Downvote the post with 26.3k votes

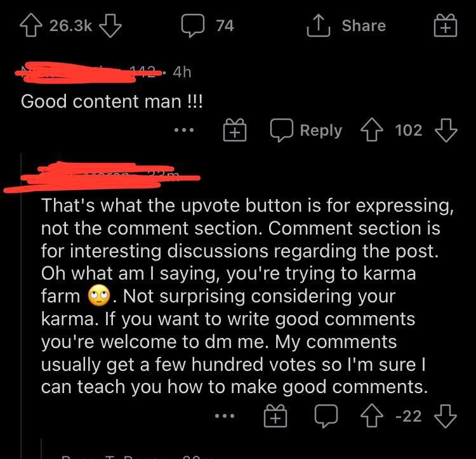coord(110,25)
